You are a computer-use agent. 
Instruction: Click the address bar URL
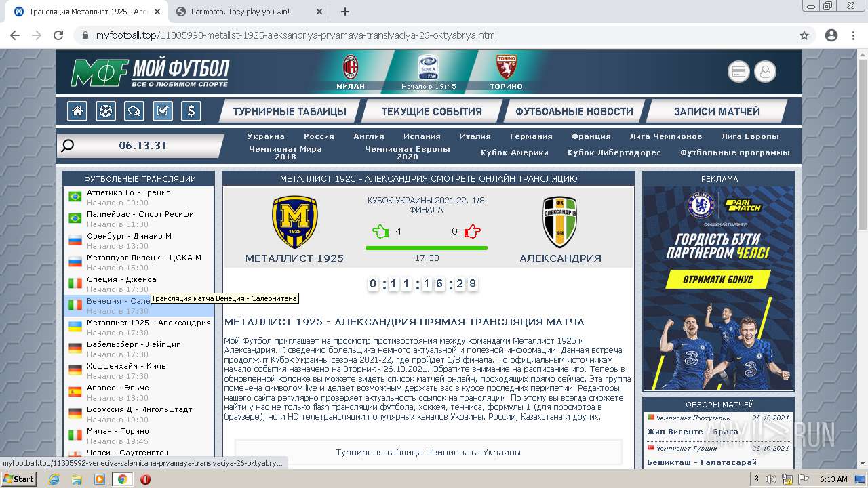tap(296, 35)
